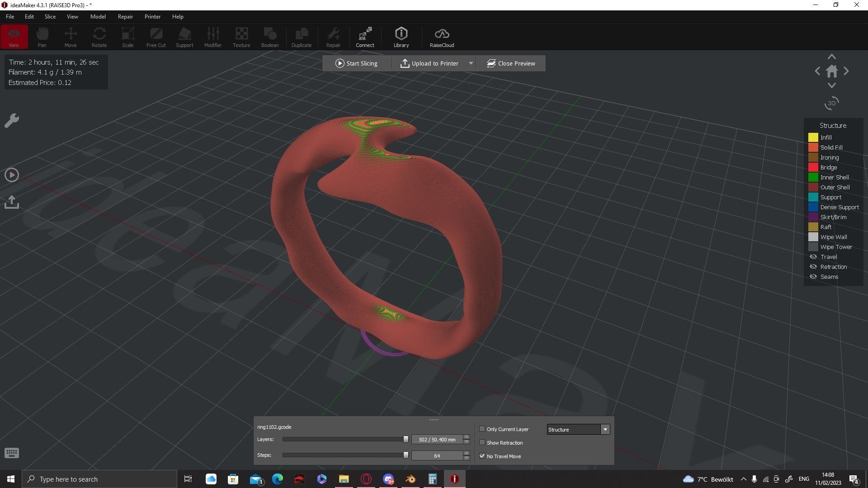Select the Move tool

(x=71, y=37)
